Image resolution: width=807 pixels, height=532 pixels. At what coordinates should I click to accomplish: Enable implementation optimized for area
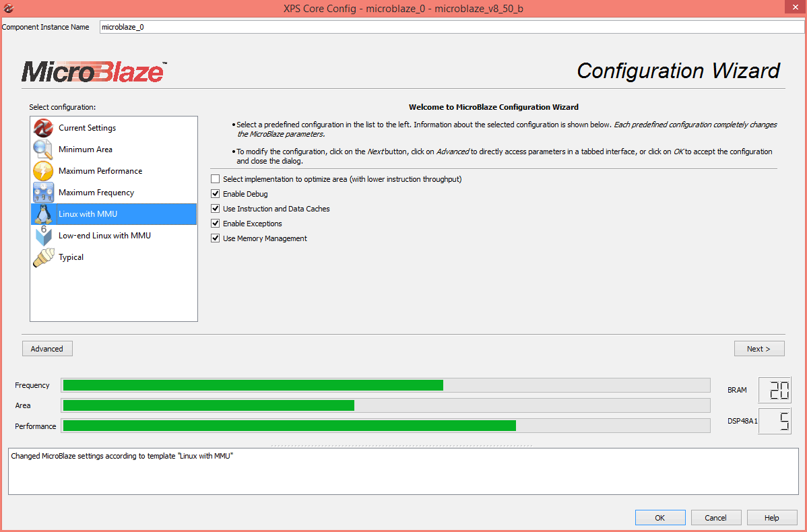coord(216,178)
